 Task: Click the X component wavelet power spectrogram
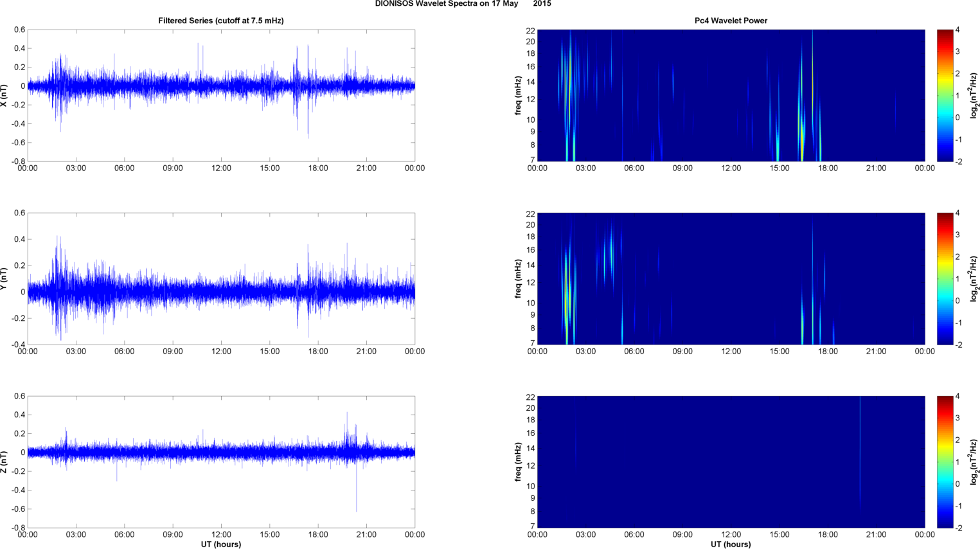[731, 95]
